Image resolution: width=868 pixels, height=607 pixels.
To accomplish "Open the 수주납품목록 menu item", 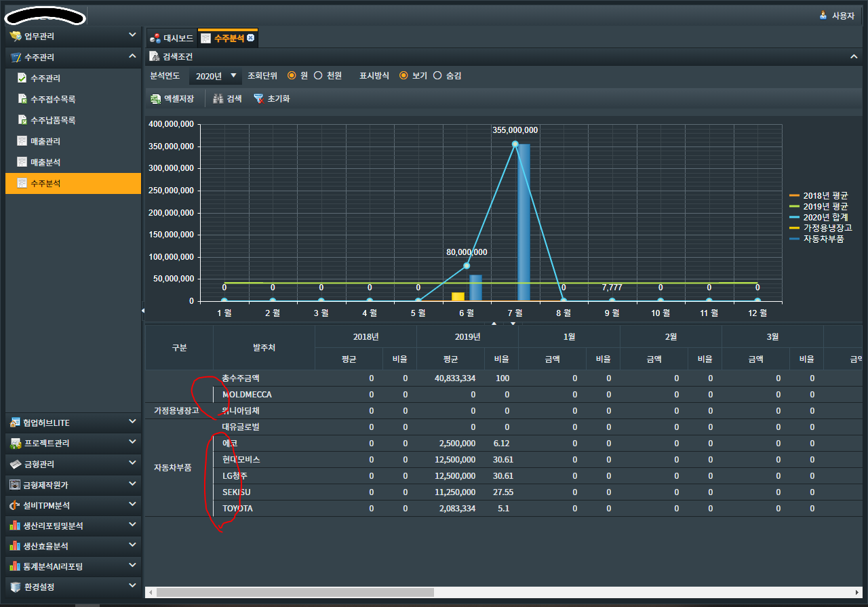I will [73, 121].
